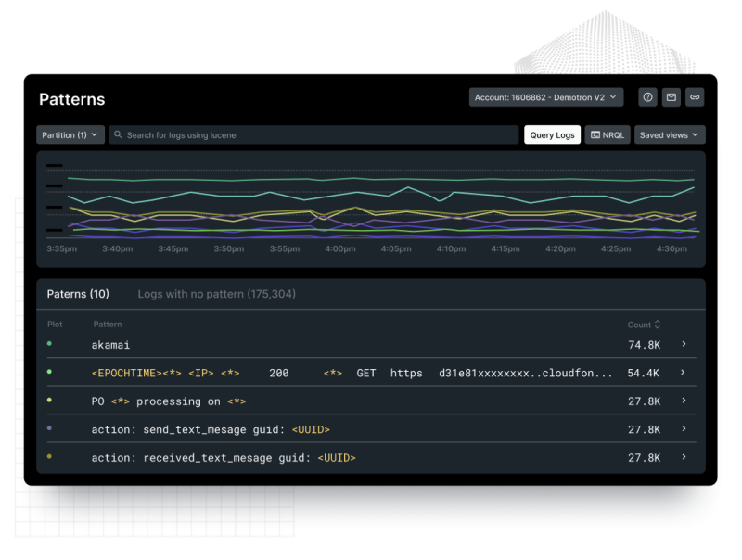Copy link via the chain link icon
This screenshot has height=560, width=742.
[x=695, y=97]
